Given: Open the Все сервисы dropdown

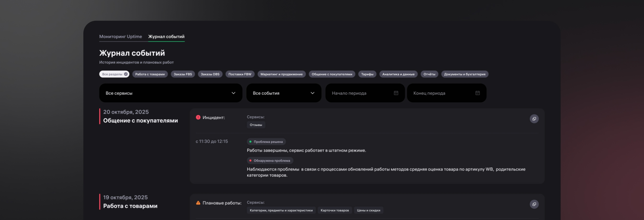Looking at the screenshot, I should [x=170, y=93].
